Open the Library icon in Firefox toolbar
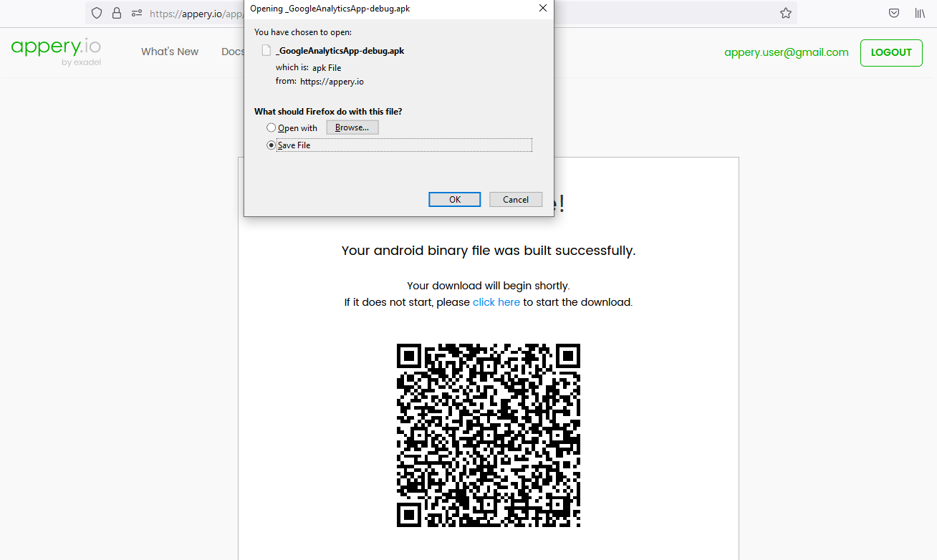 [920, 13]
